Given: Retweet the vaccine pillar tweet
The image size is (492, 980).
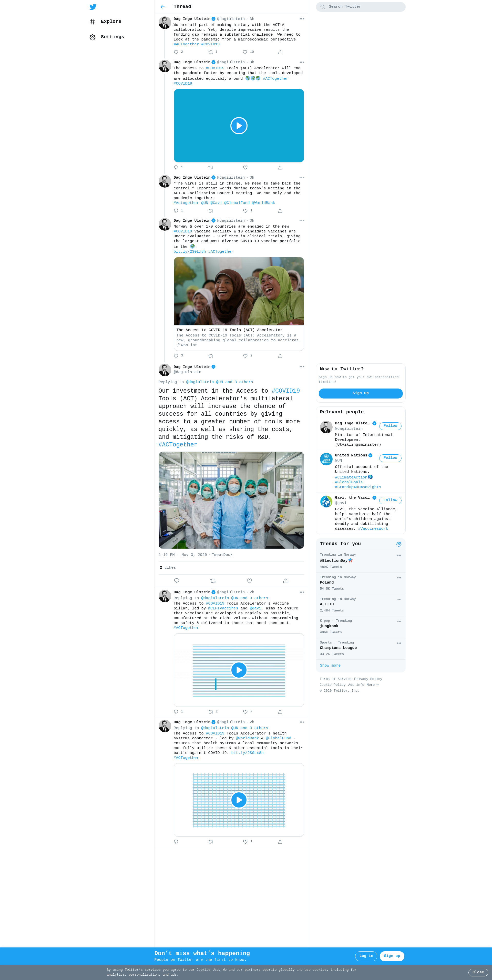Looking at the screenshot, I should click(x=211, y=712).
